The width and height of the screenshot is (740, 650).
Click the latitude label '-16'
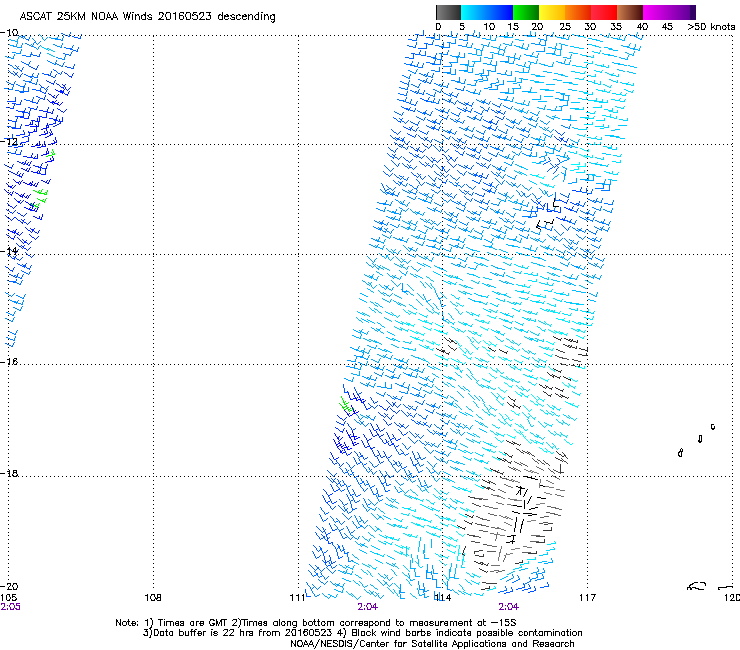pyautogui.click(x=9, y=362)
